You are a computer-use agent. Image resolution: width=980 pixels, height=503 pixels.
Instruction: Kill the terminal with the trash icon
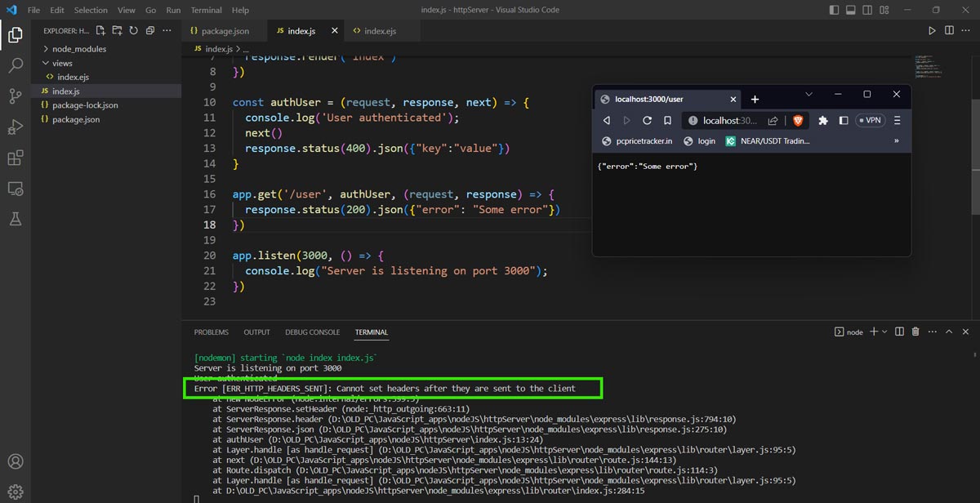coord(915,332)
